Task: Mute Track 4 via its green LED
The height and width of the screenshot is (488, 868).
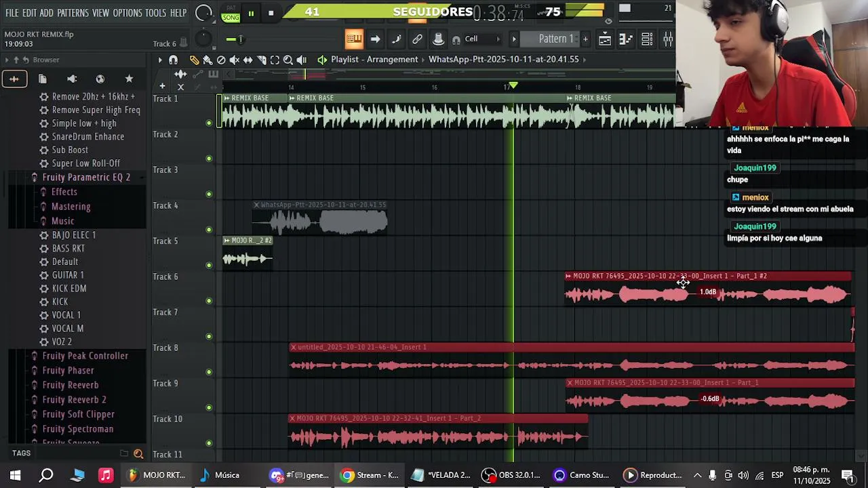Action: click(x=209, y=230)
